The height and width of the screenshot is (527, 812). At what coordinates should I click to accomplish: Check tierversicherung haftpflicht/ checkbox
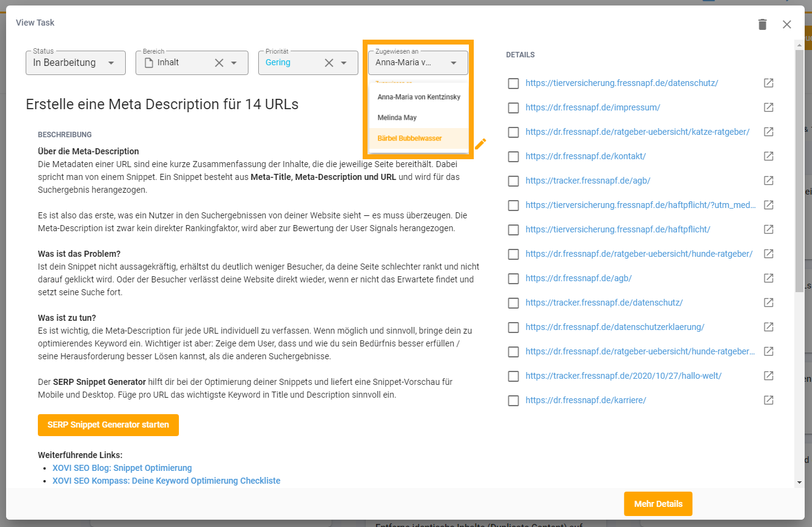(513, 230)
